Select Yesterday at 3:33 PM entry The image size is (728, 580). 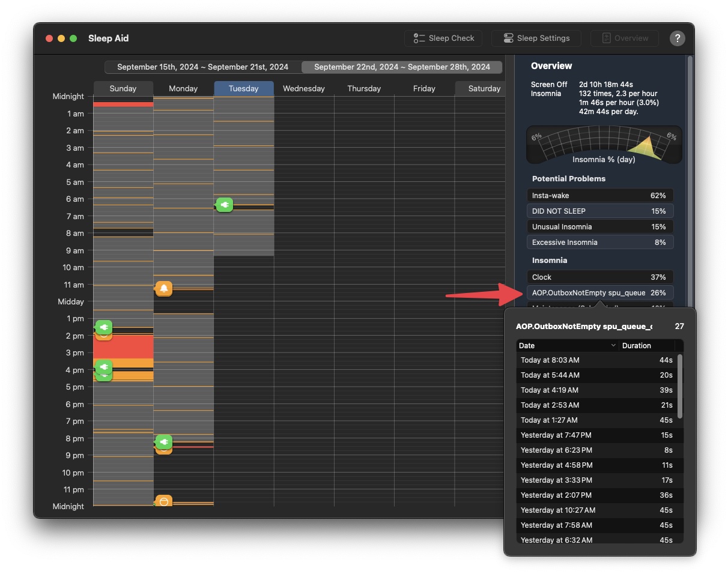[596, 480]
